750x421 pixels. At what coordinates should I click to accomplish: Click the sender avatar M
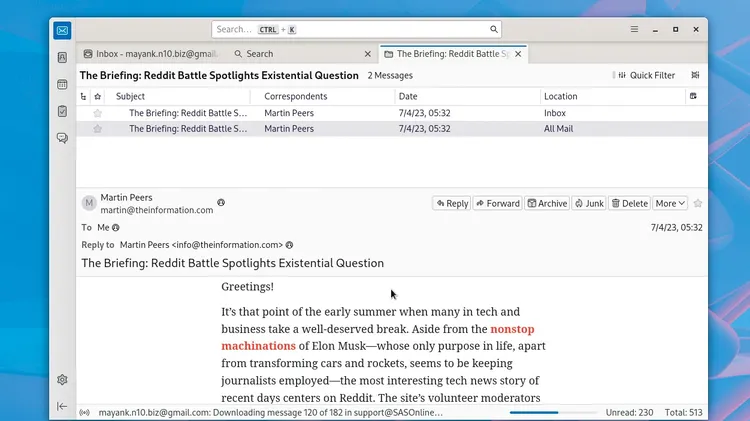point(89,203)
